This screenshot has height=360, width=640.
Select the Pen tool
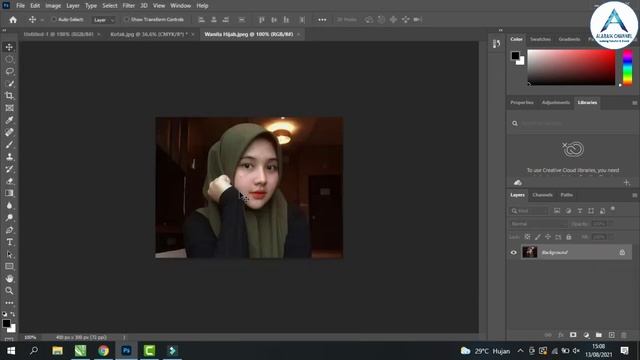coord(9,230)
